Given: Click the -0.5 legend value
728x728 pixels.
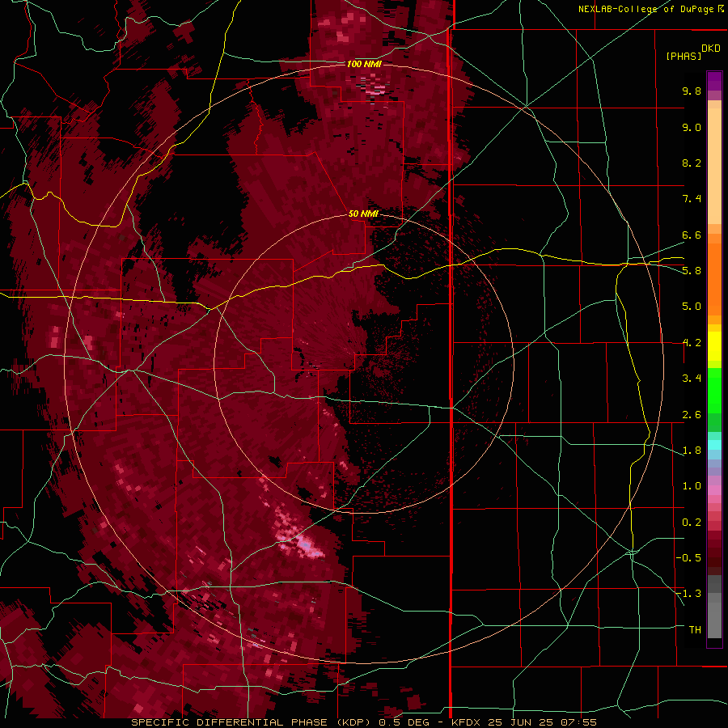Looking at the screenshot, I should coord(688,558).
